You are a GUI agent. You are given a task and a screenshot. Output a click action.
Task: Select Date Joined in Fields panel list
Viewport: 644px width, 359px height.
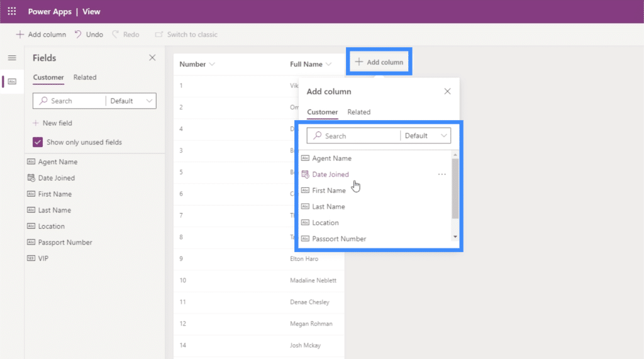(56, 178)
